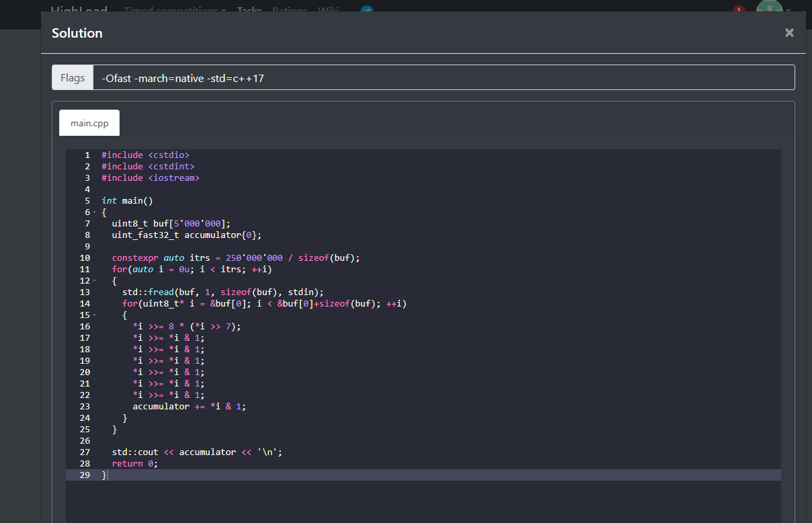Image resolution: width=812 pixels, height=523 pixels.
Task: Click the Telegram icon in the navbar
Action: tap(366, 9)
